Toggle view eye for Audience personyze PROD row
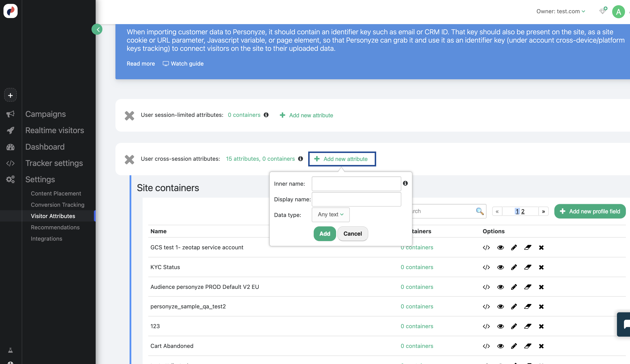The height and width of the screenshot is (364, 630). click(x=500, y=287)
